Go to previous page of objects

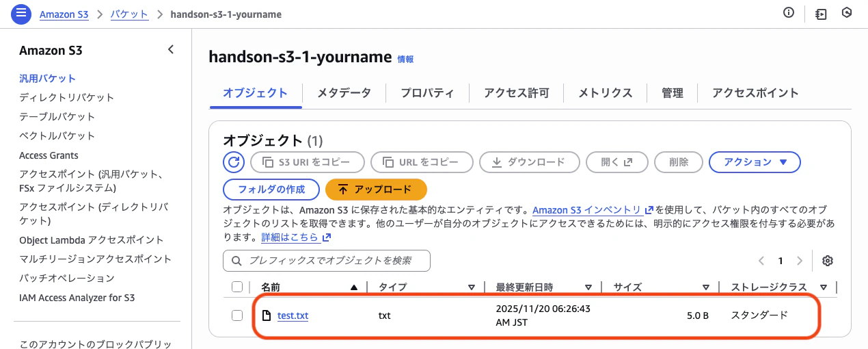[x=761, y=261]
